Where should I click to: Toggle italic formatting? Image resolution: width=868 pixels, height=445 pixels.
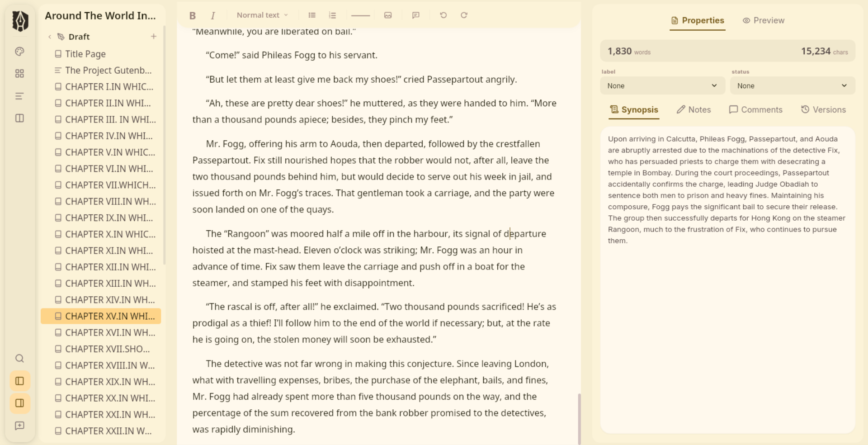pos(213,15)
